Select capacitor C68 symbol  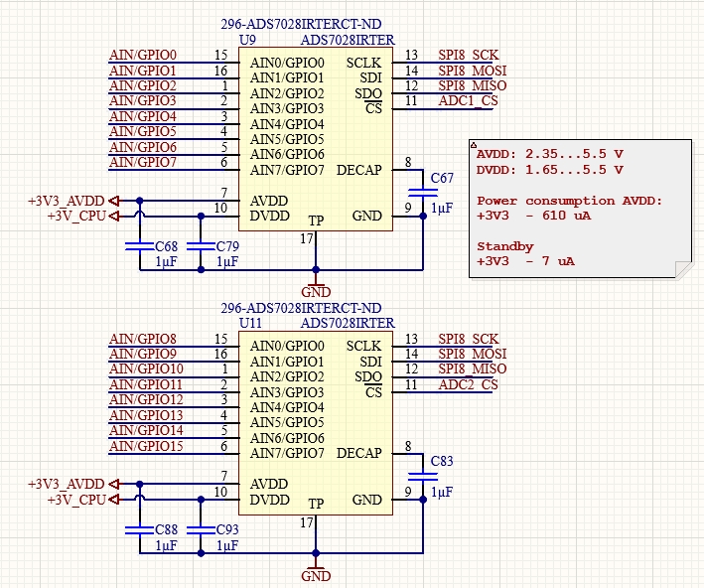(x=140, y=246)
